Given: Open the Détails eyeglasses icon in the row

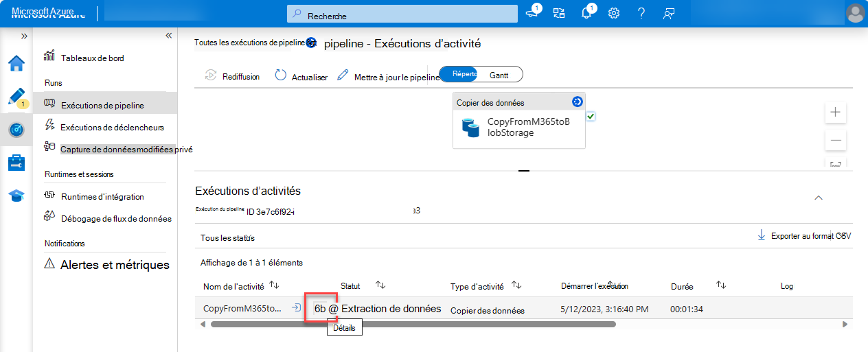Looking at the screenshot, I should pos(320,309).
